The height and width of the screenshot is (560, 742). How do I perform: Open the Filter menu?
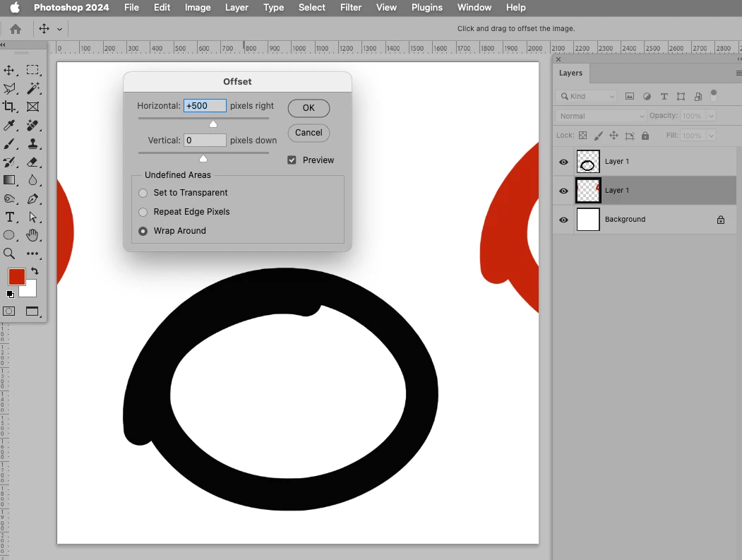(x=351, y=8)
